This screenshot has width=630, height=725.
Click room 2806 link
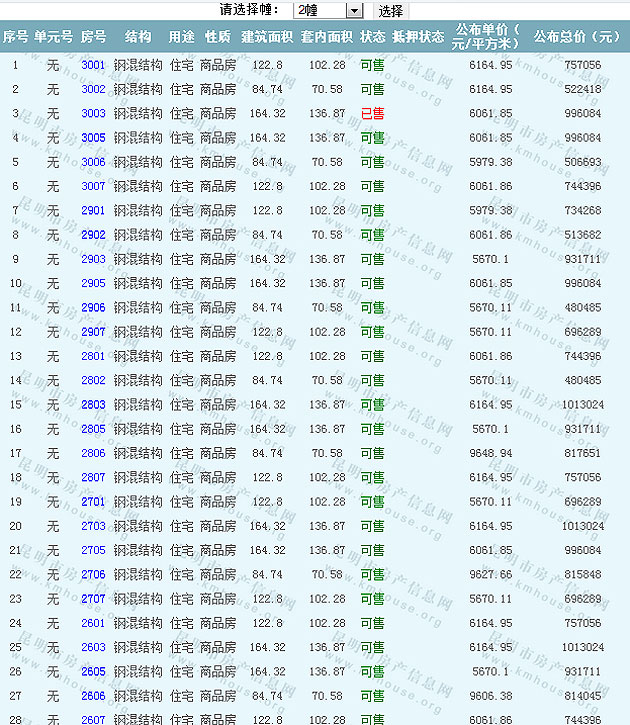coord(93,453)
